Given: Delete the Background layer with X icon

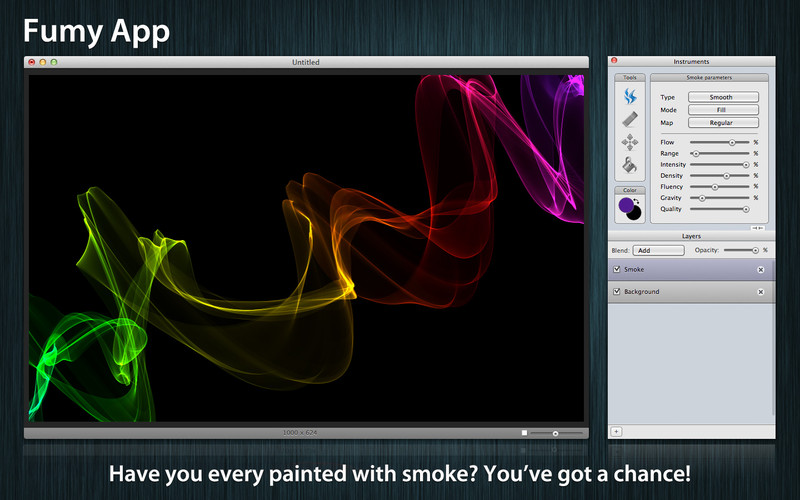Looking at the screenshot, I should [x=760, y=292].
